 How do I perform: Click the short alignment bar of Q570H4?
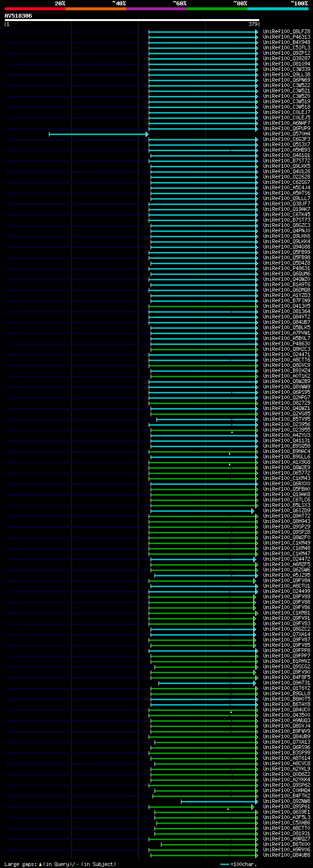tap(98, 134)
